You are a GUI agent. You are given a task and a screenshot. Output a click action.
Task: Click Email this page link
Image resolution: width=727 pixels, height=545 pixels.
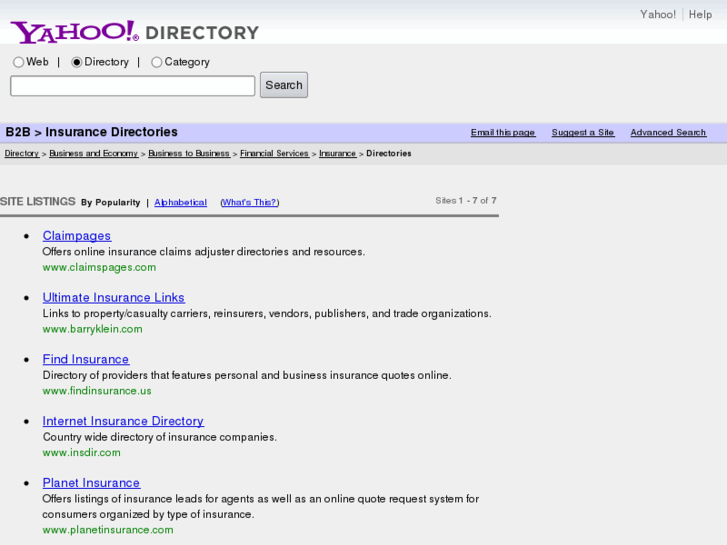click(503, 133)
